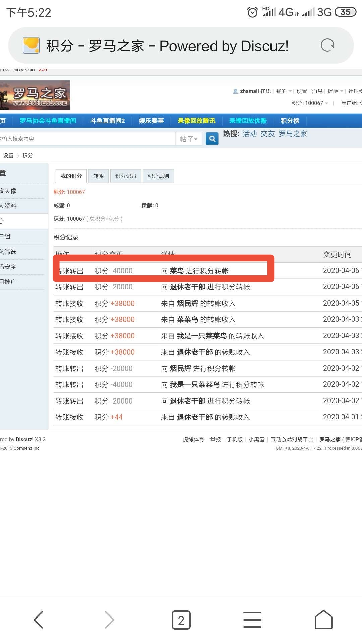This screenshot has width=362, height=644.
Task: Tap the browser address bar title
Action: click(x=167, y=46)
